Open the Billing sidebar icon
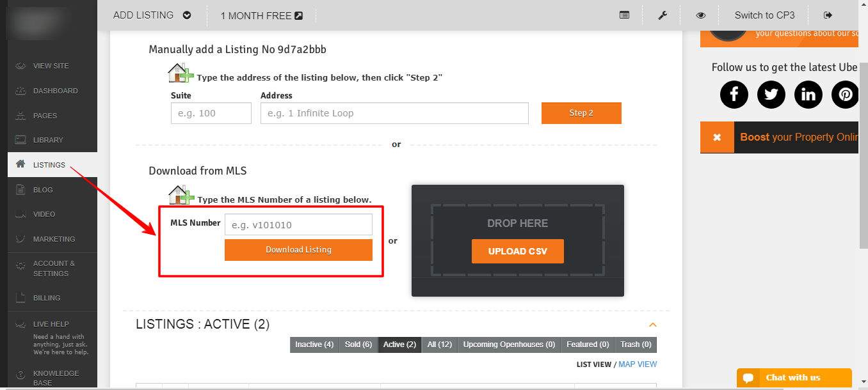Viewport: 868px width, 390px height. pos(20,298)
